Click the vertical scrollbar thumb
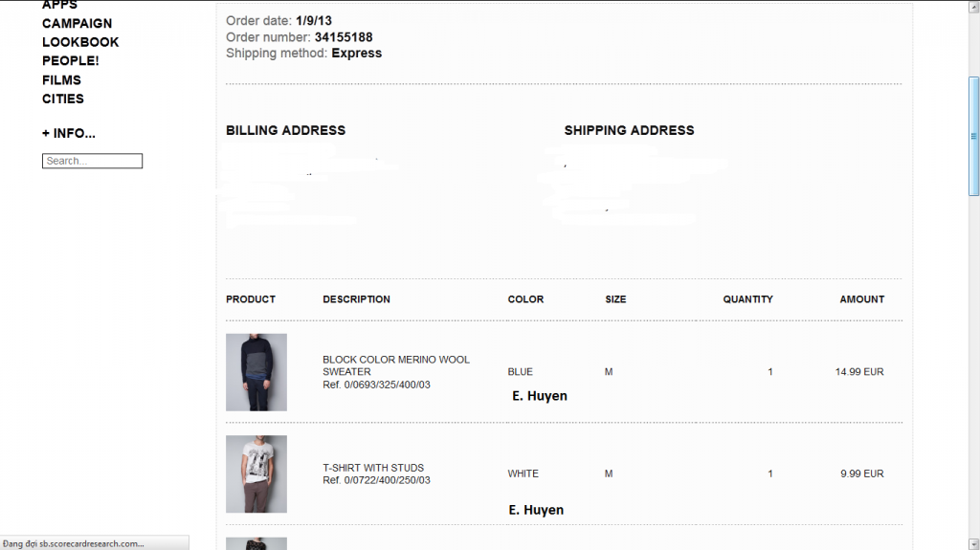 point(973,136)
